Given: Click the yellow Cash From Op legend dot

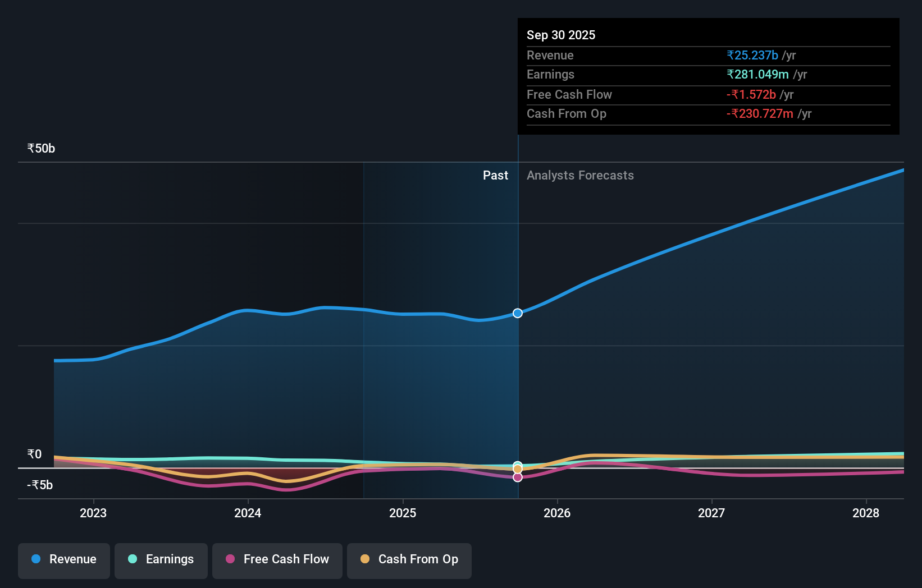Looking at the screenshot, I should [366, 559].
